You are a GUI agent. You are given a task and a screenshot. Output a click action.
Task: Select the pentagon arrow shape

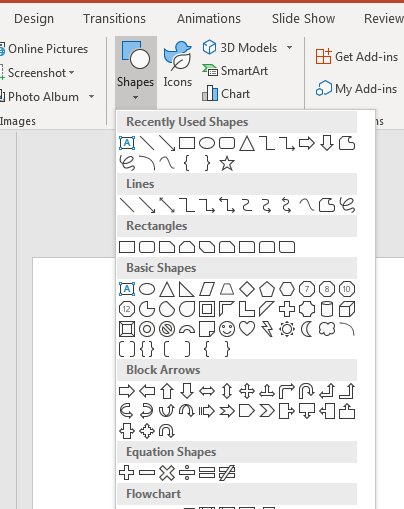[247, 411]
